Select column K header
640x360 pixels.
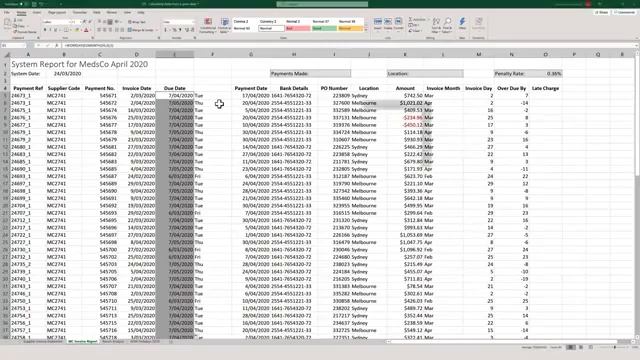(405, 54)
